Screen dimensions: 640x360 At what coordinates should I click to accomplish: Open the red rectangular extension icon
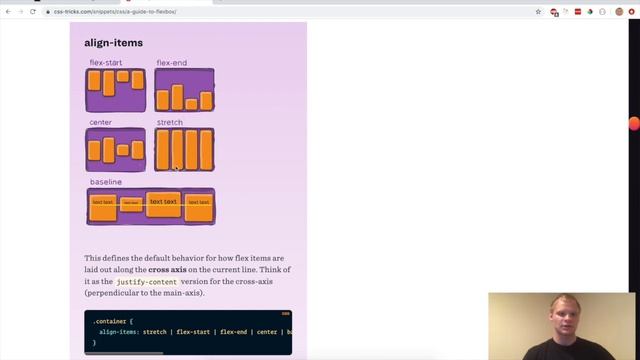click(x=578, y=12)
